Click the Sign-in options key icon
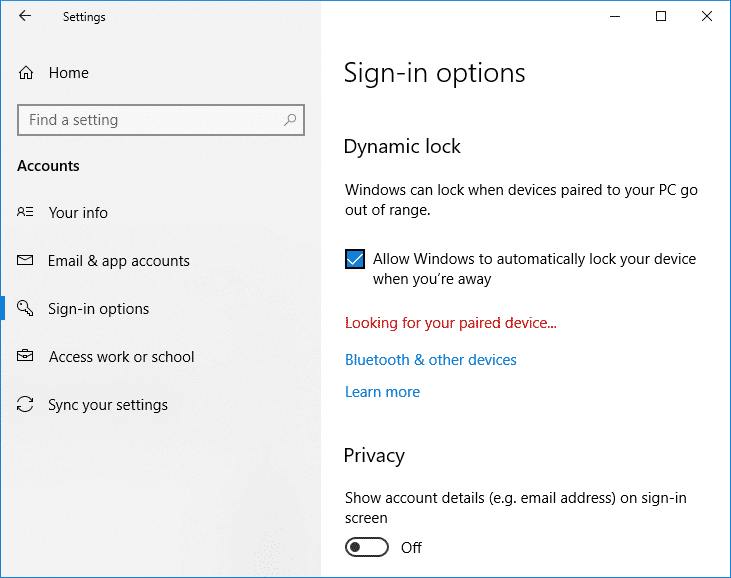This screenshot has height=578, width=731. pos(26,309)
